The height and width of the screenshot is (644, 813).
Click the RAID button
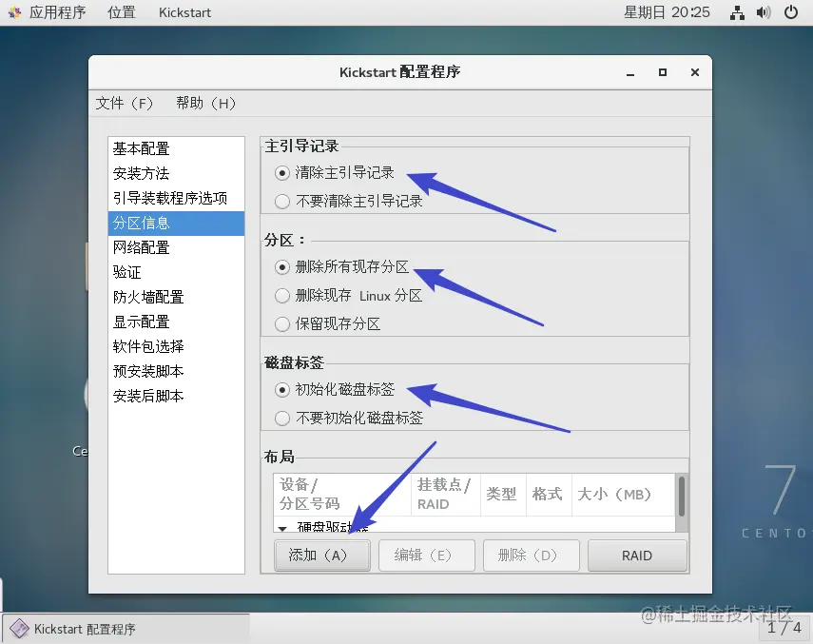[637, 556]
